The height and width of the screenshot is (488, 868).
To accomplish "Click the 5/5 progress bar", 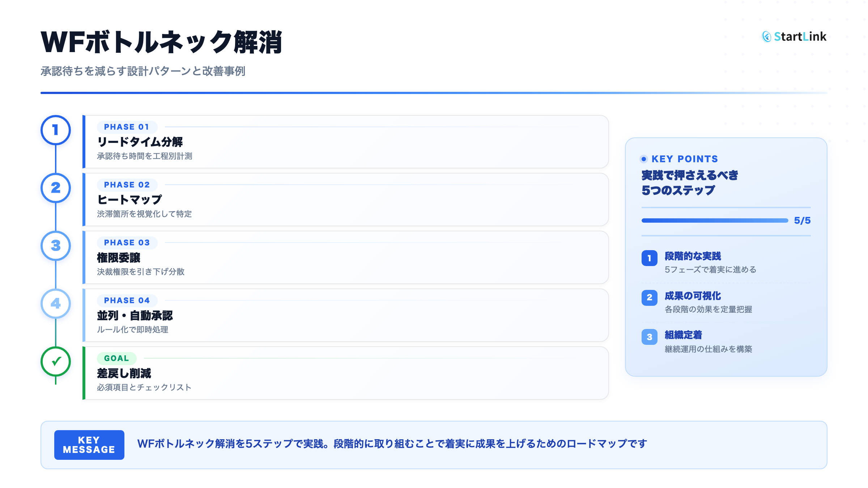I will click(x=715, y=221).
